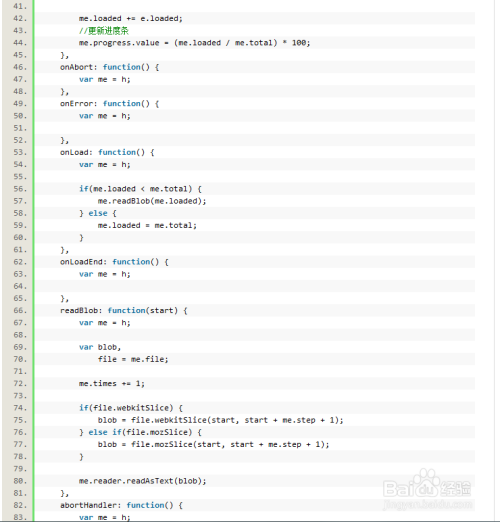Click 'abortHandler: function() {' on line 82
Screen dimensions: 500x522
pos(121,505)
